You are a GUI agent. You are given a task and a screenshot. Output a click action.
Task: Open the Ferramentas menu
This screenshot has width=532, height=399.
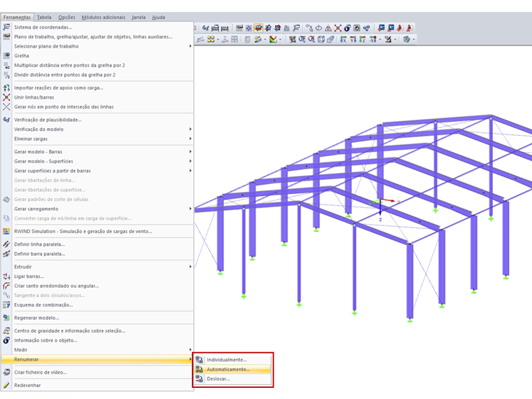(17, 17)
